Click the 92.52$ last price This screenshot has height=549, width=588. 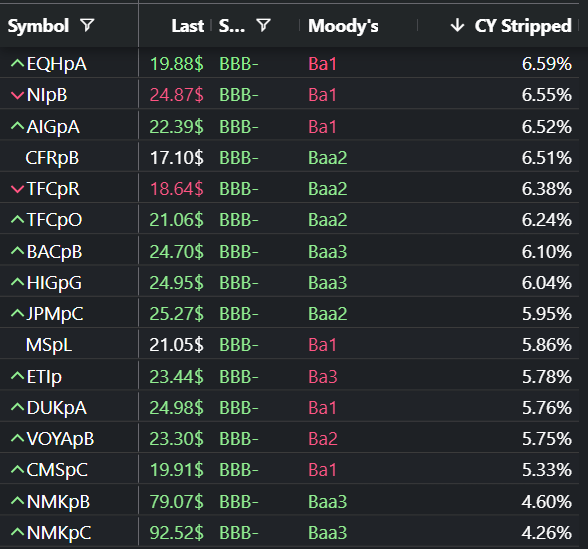pos(177,532)
